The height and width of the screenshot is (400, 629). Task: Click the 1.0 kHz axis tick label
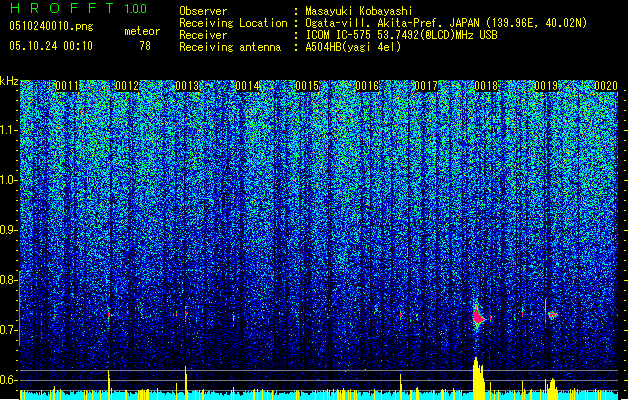pyautogui.click(x=8, y=180)
